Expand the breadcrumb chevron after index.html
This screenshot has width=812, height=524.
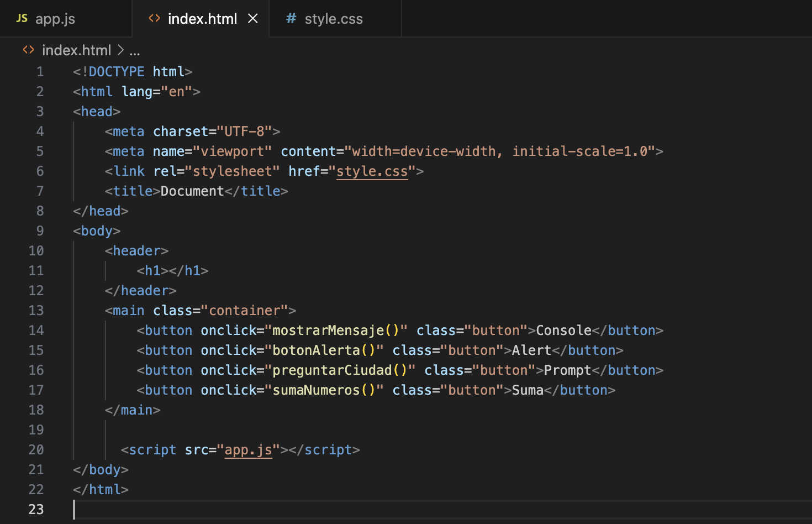point(120,50)
